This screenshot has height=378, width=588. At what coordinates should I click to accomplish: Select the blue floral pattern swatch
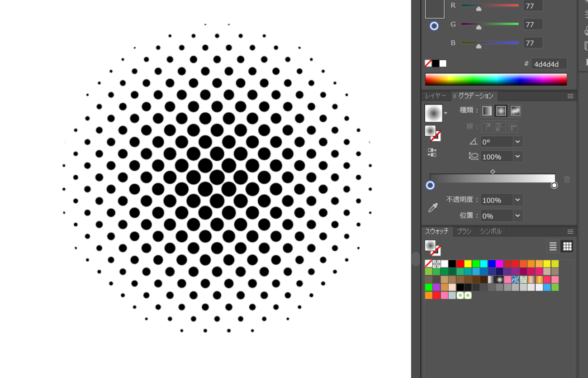pyautogui.click(x=516, y=280)
